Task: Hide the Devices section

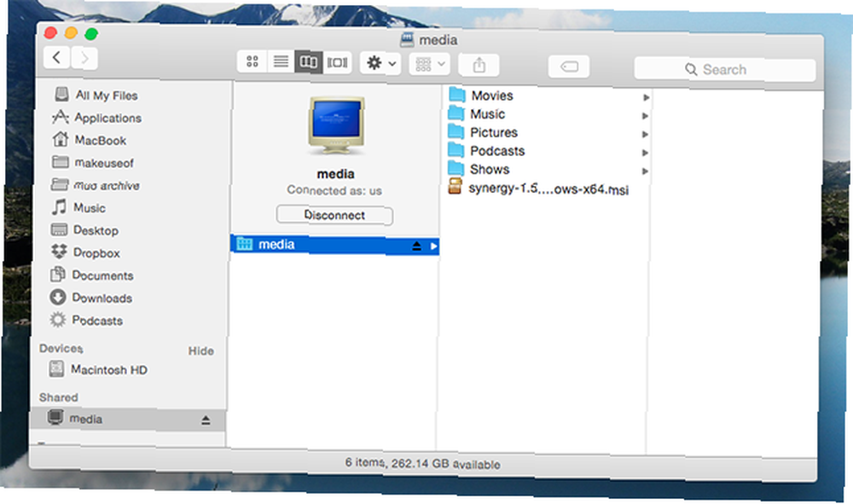Action: pyautogui.click(x=200, y=350)
